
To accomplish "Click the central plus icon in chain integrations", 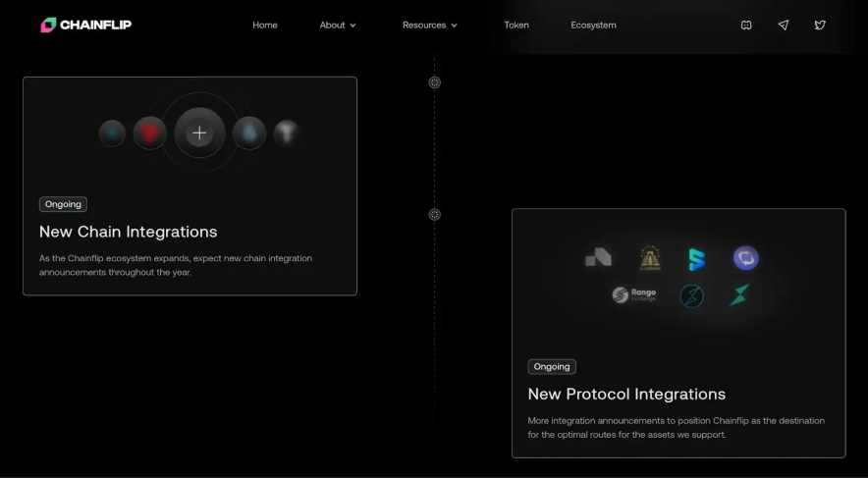I will [199, 133].
